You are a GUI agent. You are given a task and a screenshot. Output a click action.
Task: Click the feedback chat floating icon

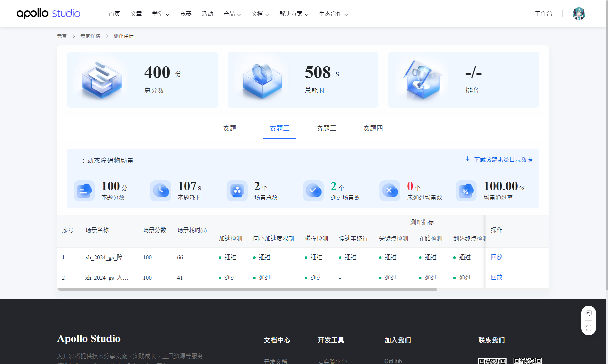click(x=589, y=313)
